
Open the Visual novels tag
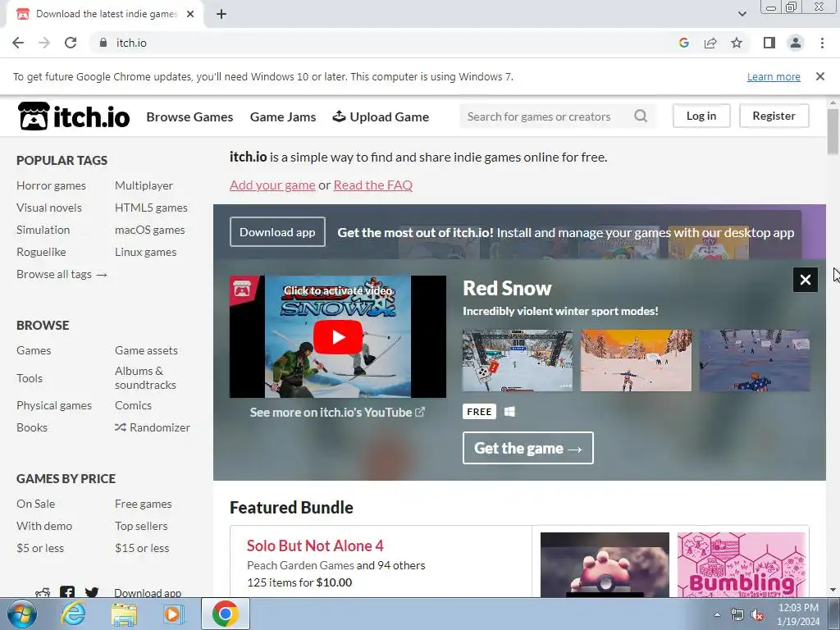tap(48, 208)
